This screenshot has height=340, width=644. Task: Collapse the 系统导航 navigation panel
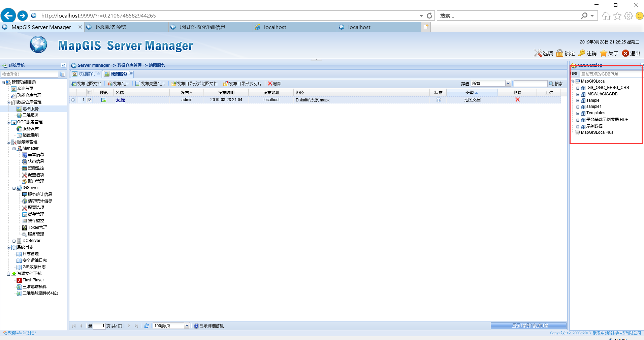click(63, 65)
